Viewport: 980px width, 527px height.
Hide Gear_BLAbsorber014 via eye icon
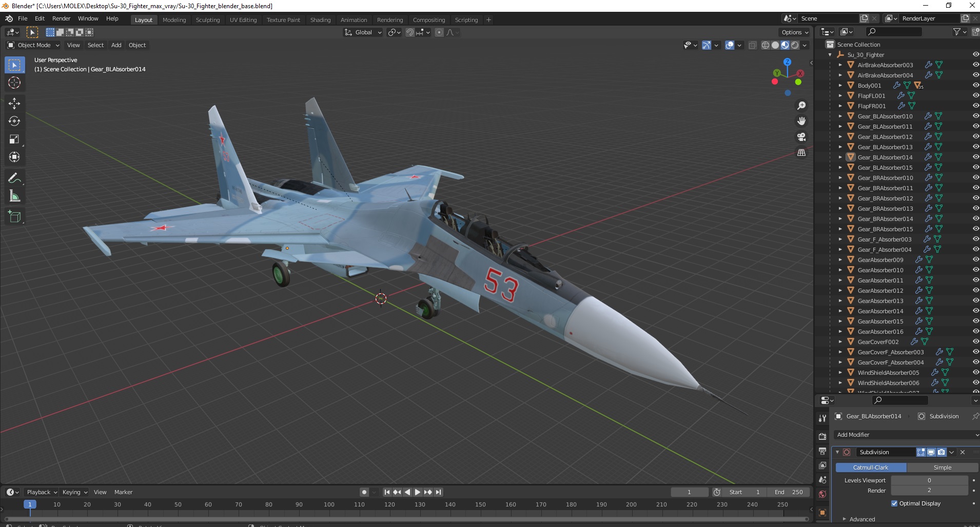click(975, 157)
